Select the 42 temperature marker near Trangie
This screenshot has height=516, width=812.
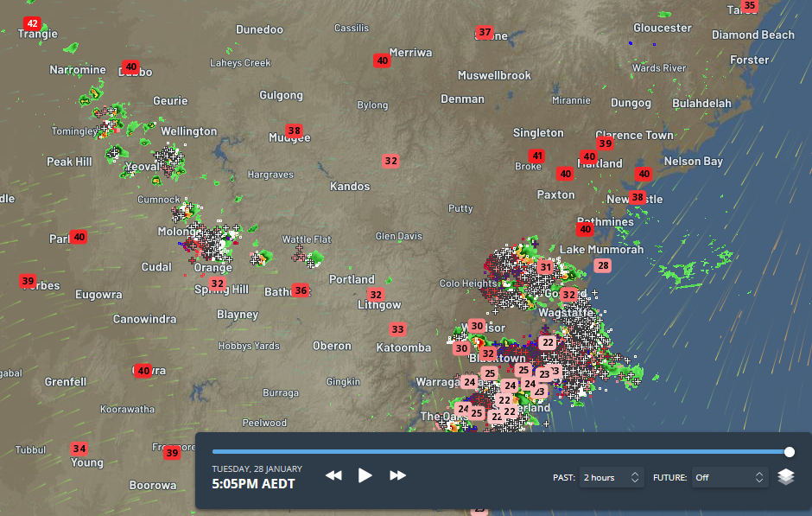tap(33, 23)
